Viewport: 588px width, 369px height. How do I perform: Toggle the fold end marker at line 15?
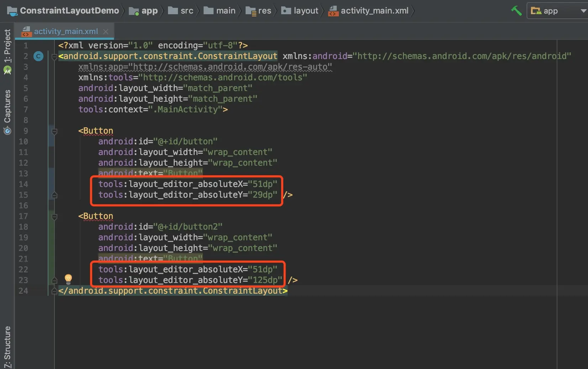54,195
